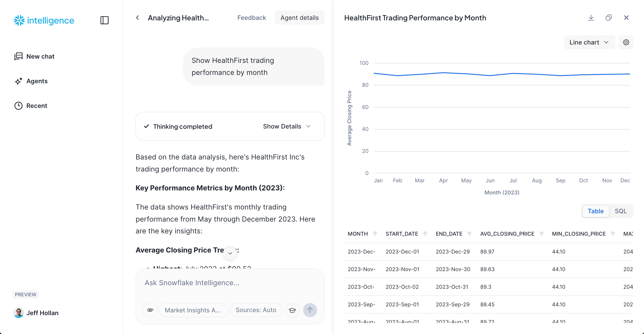Sort by END_DATE column arrow
The height and width of the screenshot is (334, 644).
(x=469, y=234)
